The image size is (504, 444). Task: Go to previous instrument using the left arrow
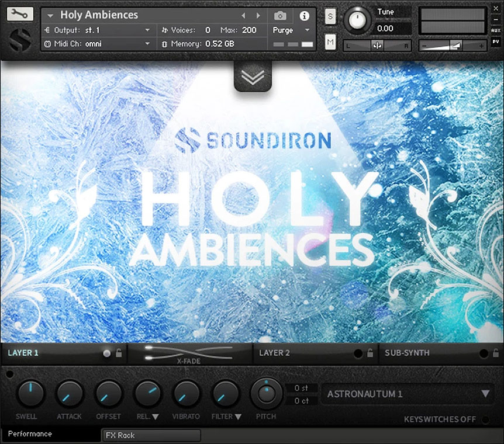(x=243, y=15)
